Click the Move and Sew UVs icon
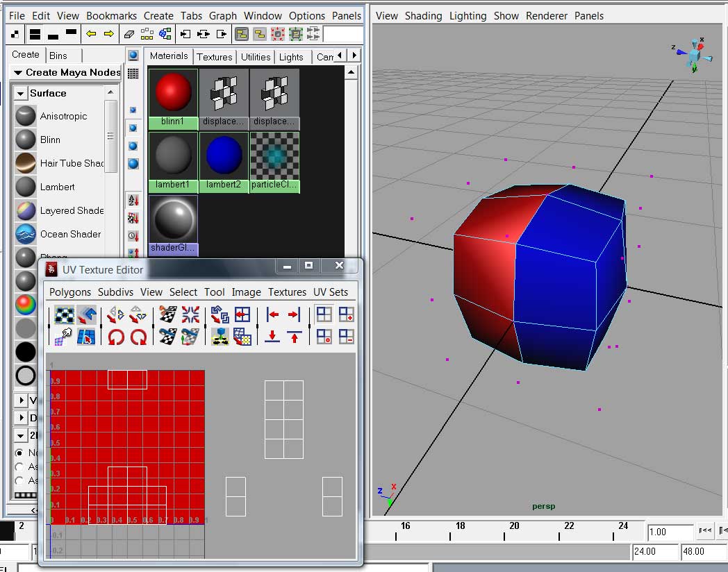The image size is (728, 572). pyautogui.click(x=190, y=337)
